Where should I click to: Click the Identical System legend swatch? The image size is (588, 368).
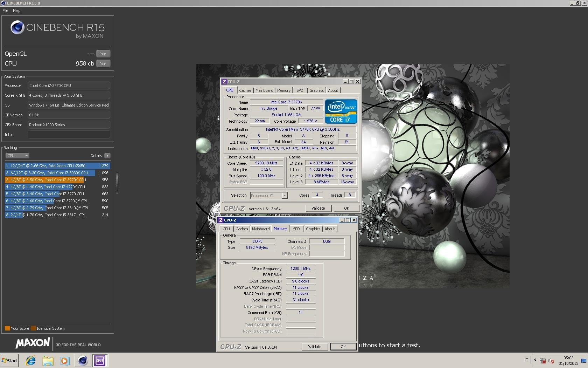[x=33, y=328]
